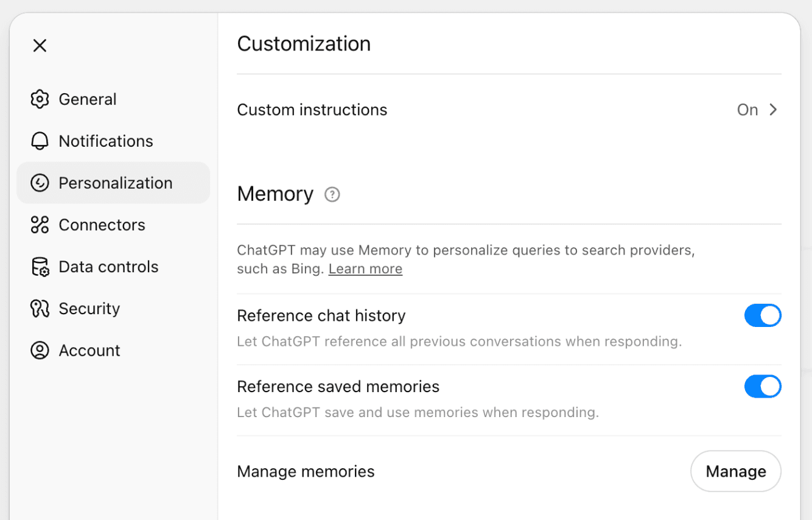Click the Notifications bell icon
The width and height of the screenshot is (812, 520).
point(40,141)
